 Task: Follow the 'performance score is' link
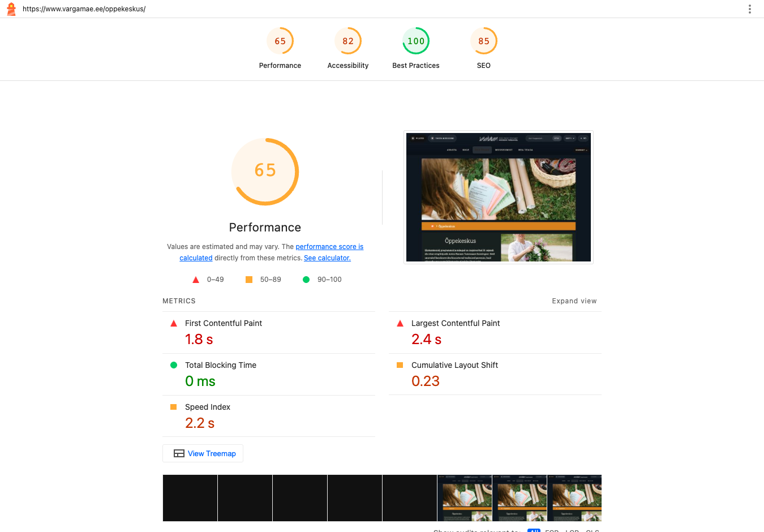pos(329,247)
